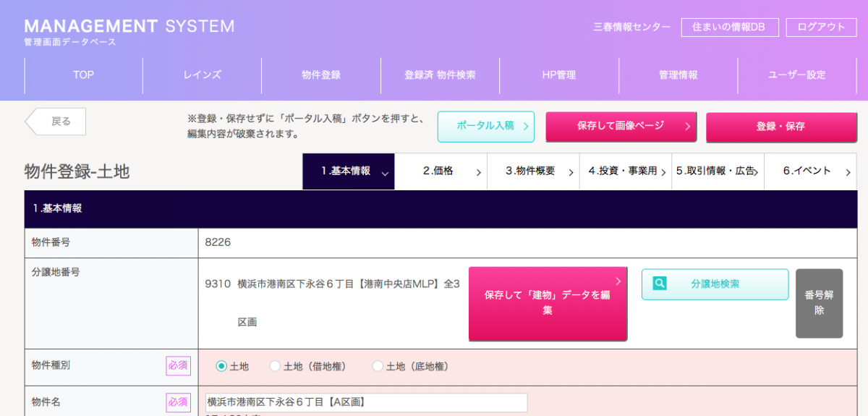Open the 4.投資・事業用 section
Image resolution: width=868 pixels, height=416 pixels.
(x=625, y=171)
